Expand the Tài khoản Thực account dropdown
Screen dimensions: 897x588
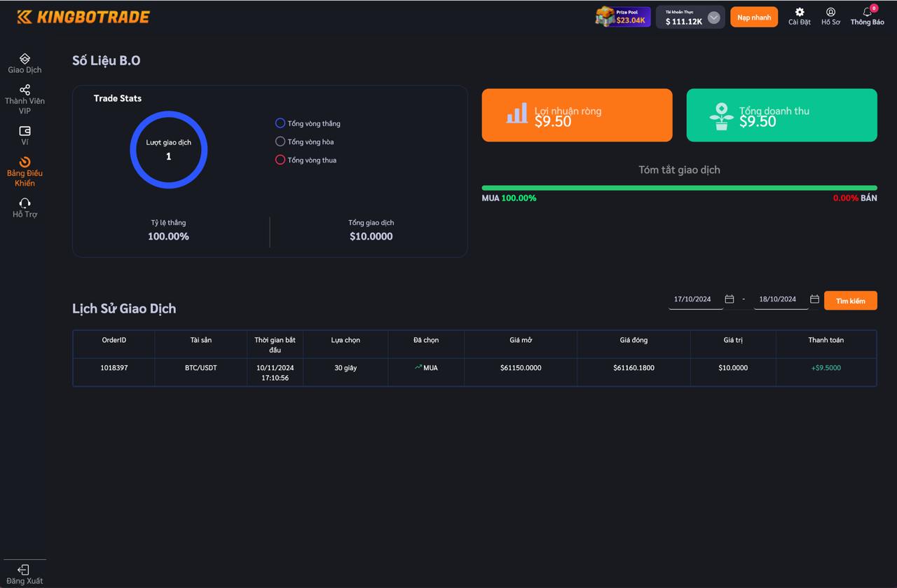[x=713, y=18]
